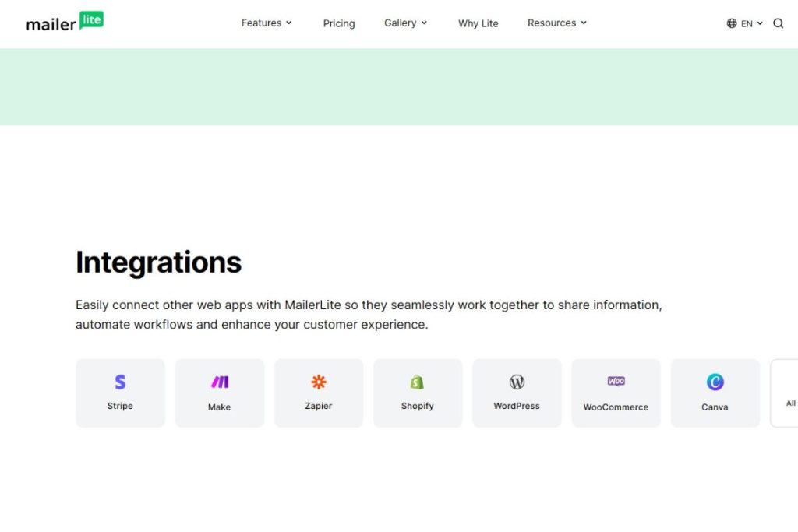Visit the Why Lite page
The width and height of the screenshot is (798, 532).
pos(478,23)
